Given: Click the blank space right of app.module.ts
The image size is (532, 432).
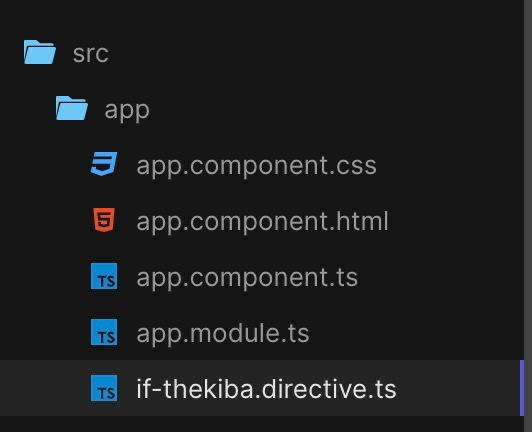Looking at the screenshot, I should coord(414,333).
